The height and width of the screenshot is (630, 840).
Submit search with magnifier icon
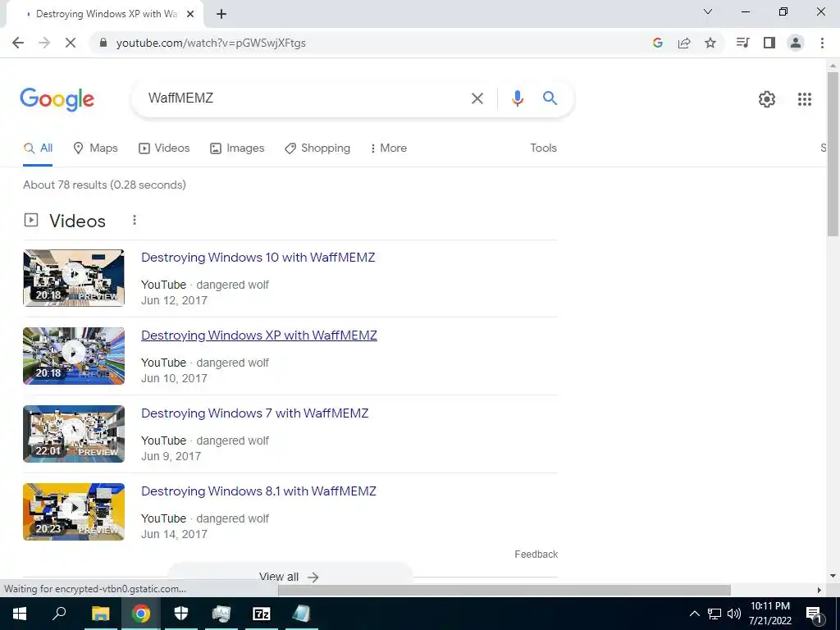point(550,98)
